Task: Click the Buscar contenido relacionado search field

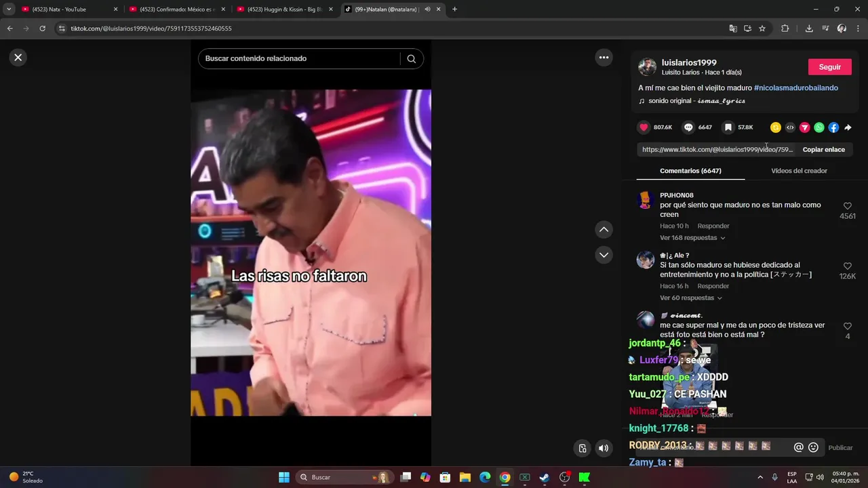Action: tap(302, 59)
